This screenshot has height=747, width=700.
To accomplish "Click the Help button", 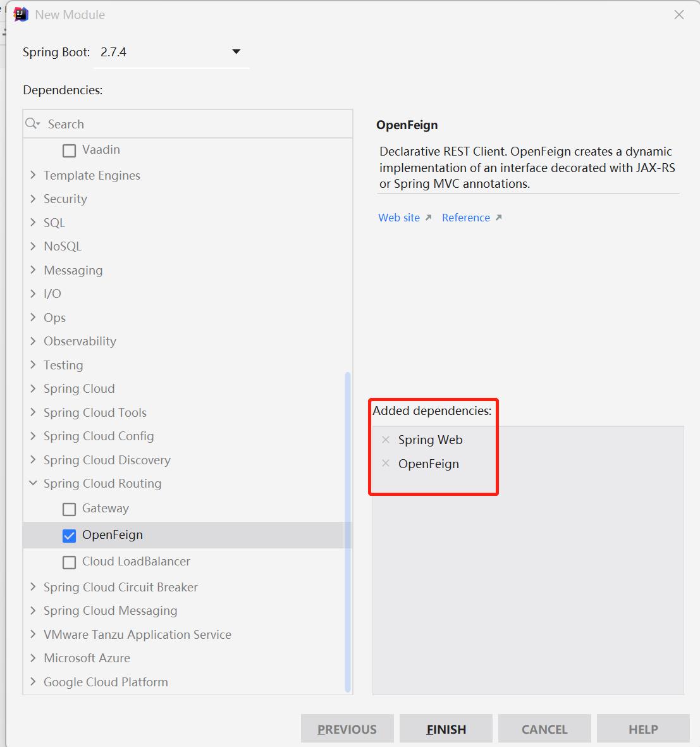I will tap(643, 729).
